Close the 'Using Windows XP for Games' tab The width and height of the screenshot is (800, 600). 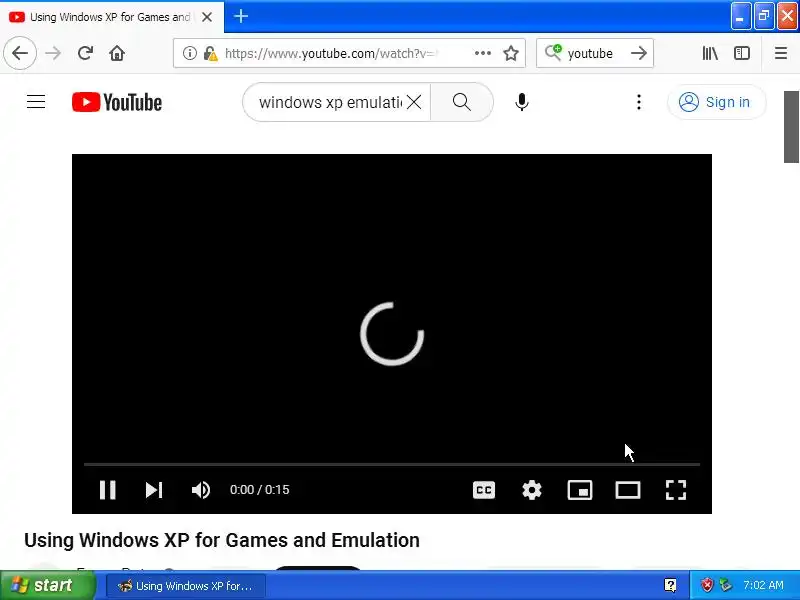click(x=207, y=17)
